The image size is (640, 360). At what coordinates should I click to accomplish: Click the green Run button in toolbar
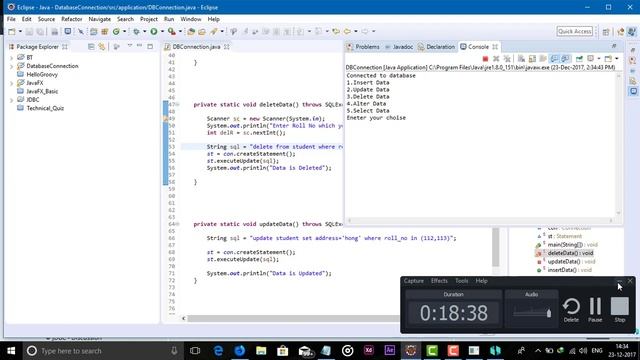[154, 31]
